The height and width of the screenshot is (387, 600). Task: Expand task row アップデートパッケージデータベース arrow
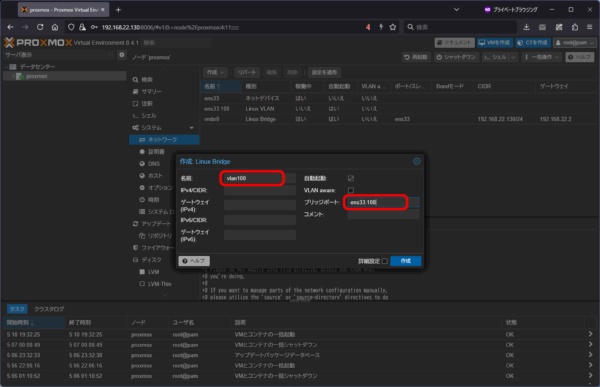(x=590, y=355)
